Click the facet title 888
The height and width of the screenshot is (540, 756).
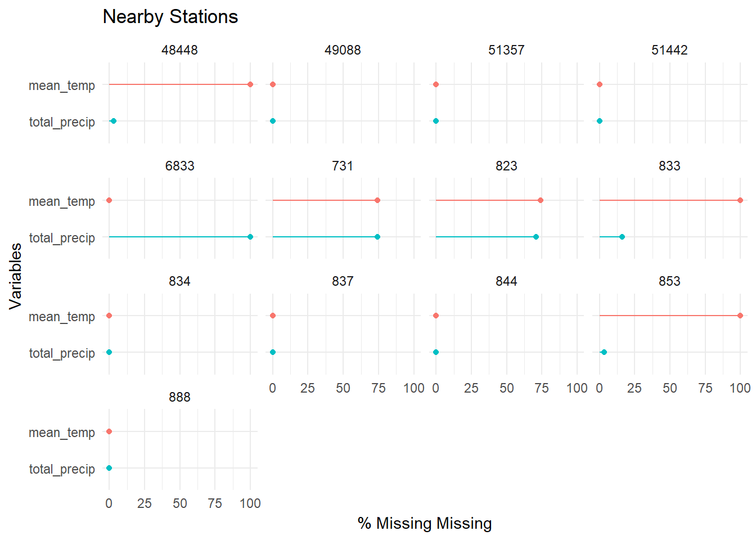pos(179,397)
